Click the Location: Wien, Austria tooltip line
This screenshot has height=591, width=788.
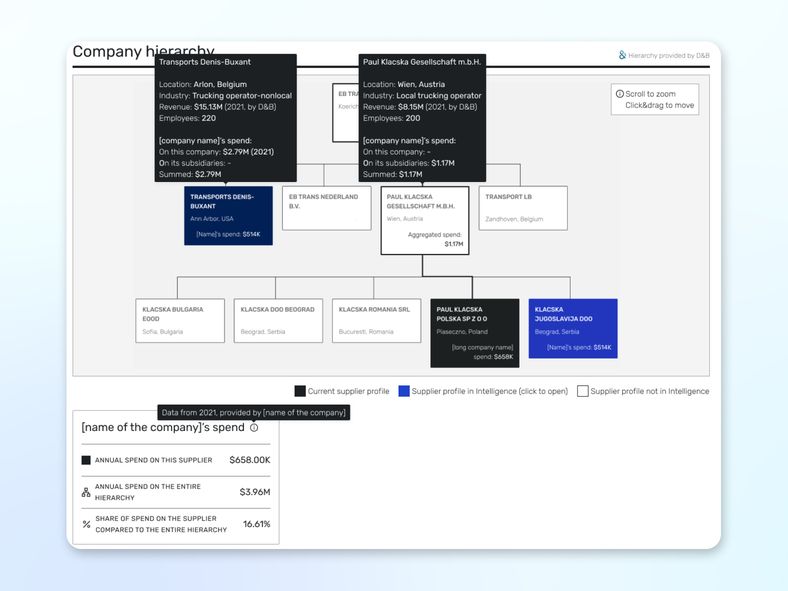(x=404, y=84)
